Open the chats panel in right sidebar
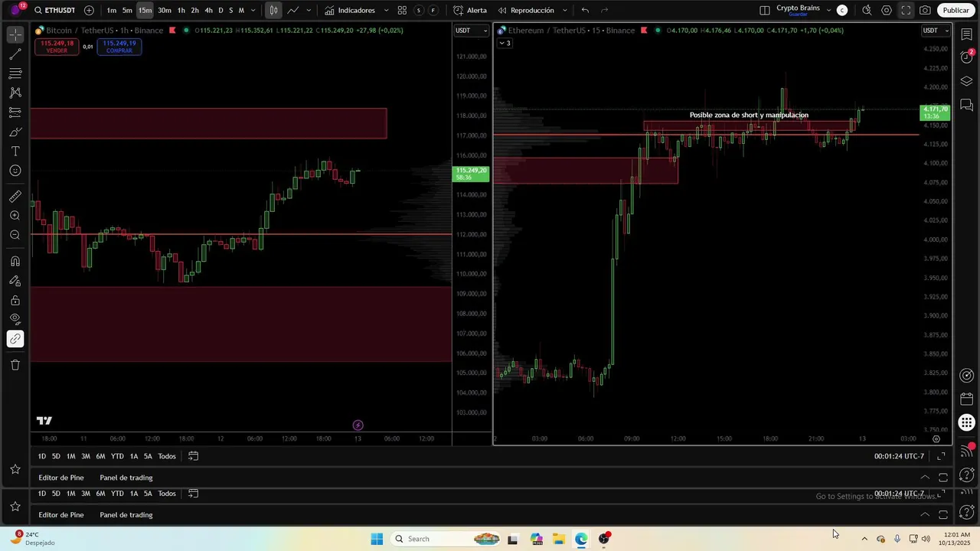 (x=967, y=106)
